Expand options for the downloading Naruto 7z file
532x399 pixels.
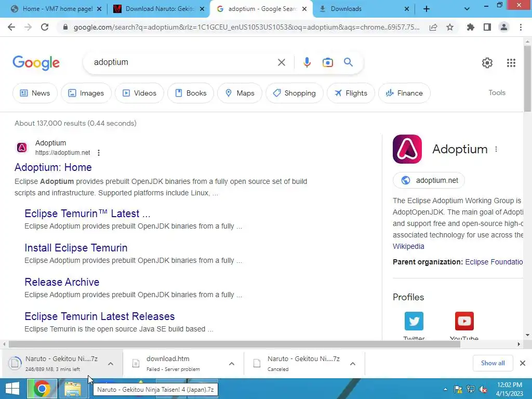[x=111, y=364]
